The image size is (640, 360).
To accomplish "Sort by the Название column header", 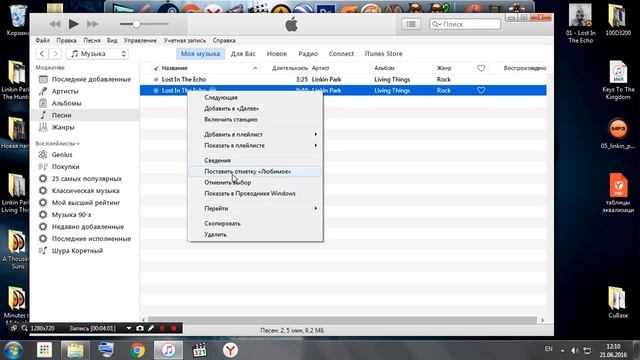I will pyautogui.click(x=175, y=68).
